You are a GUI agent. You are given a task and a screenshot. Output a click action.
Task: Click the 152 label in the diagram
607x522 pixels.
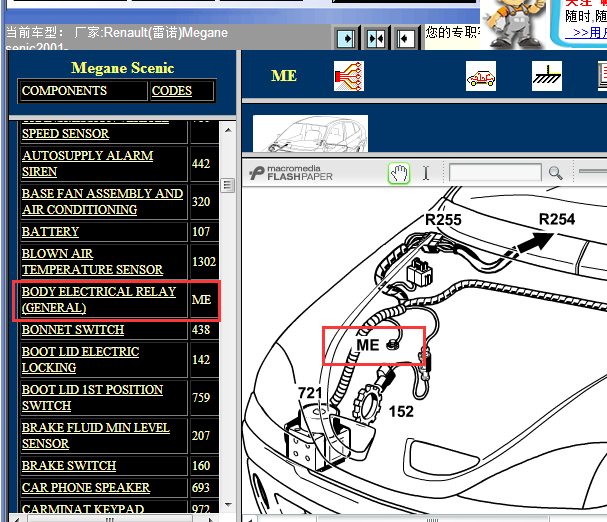click(401, 411)
